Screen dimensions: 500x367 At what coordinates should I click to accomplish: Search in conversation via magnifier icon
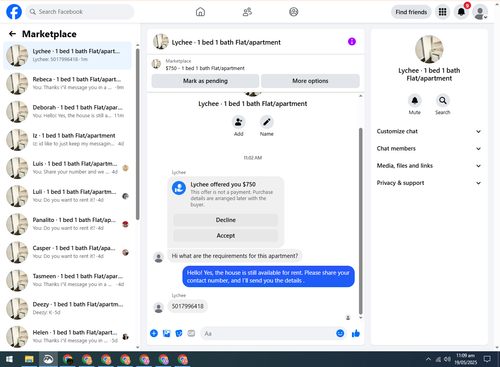pyautogui.click(x=443, y=100)
